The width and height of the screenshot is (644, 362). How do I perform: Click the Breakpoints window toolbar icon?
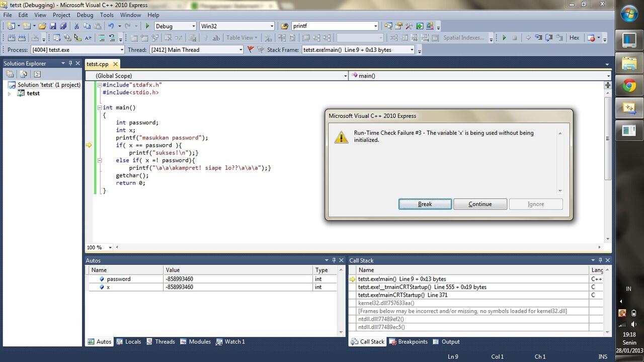click(x=591, y=38)
